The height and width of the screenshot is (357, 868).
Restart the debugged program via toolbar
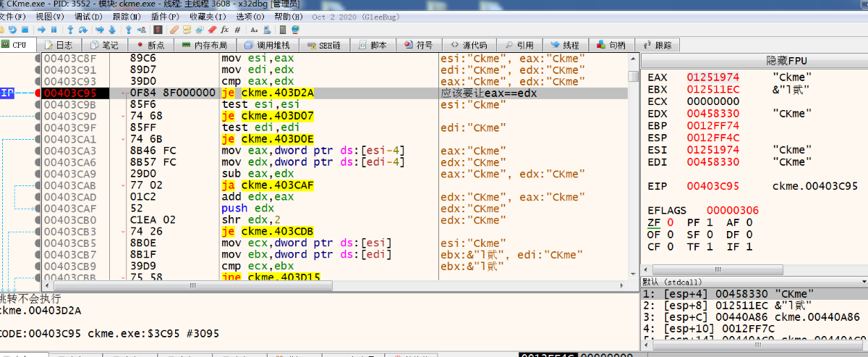(x=12, y=30)
